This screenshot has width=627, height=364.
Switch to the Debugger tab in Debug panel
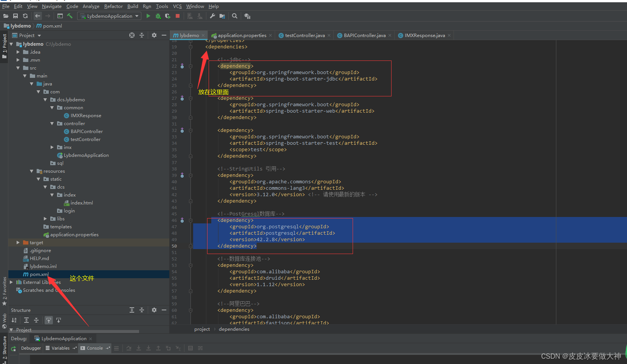(x=31, y=348)
